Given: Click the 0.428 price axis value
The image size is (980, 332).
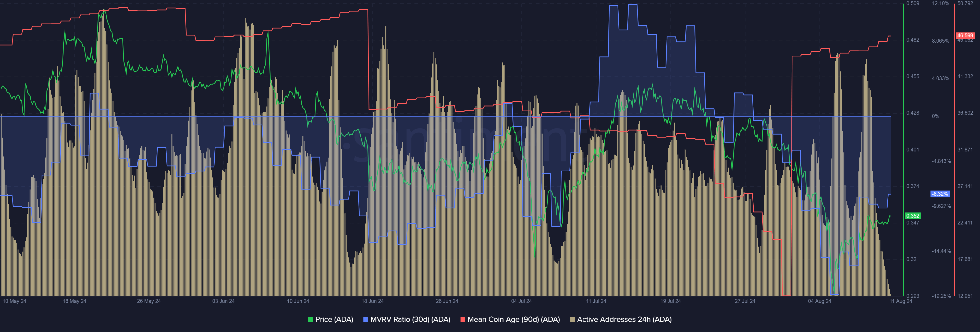Looking at the screenshot, I should point(913,113).
